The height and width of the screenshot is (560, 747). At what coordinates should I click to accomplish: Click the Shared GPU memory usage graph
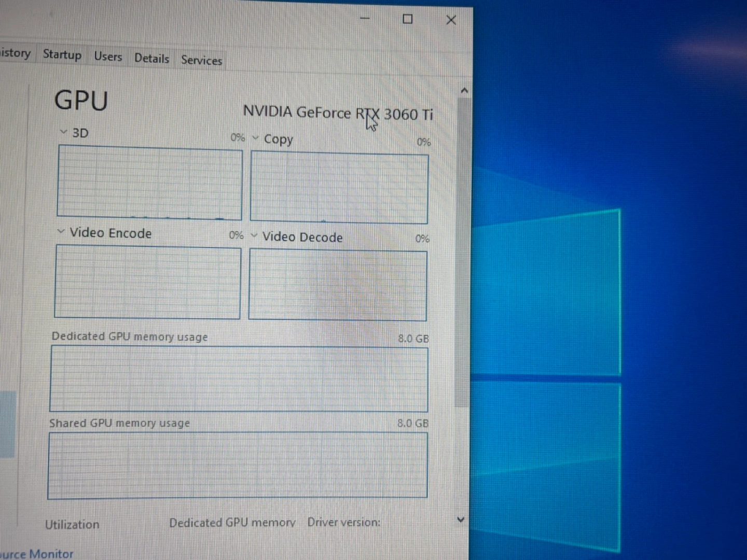tap(238, 465)
